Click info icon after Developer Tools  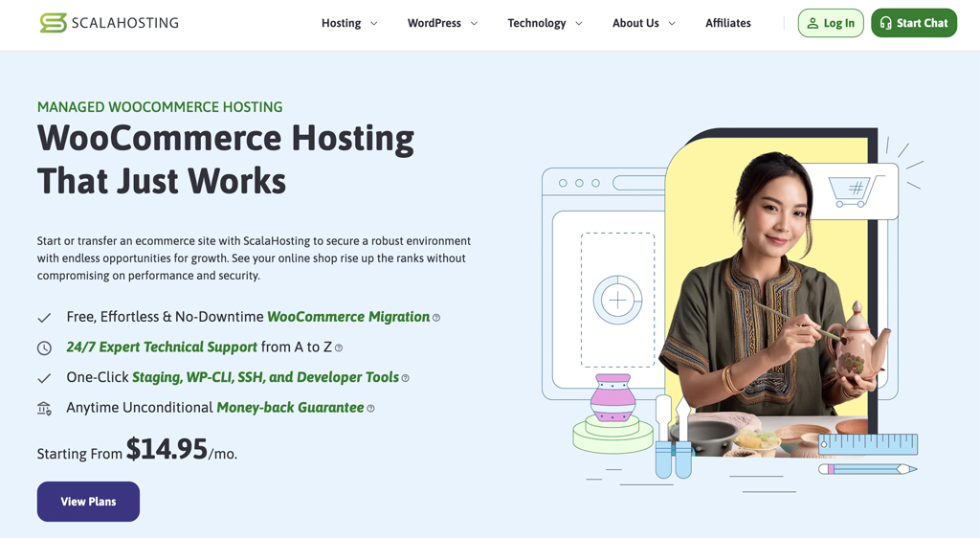[x=405, y=378]
